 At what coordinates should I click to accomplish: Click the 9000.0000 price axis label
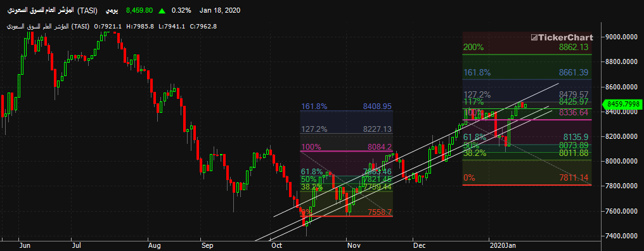(622, 37)
